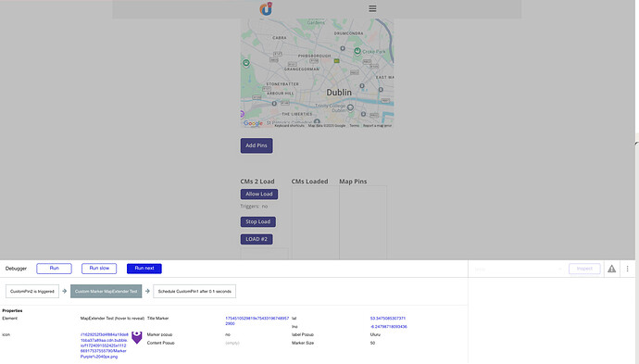The width and height of the screenshot is (639, 364).
Task: Click the purple marker icon thumbnail
Action: (x=137, y=337)
